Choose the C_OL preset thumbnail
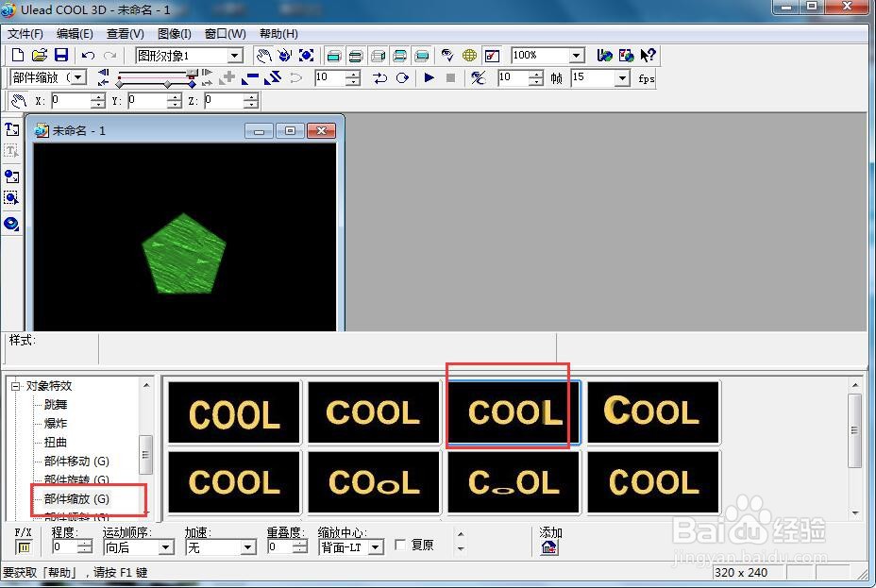 click(x=514, y=482)
